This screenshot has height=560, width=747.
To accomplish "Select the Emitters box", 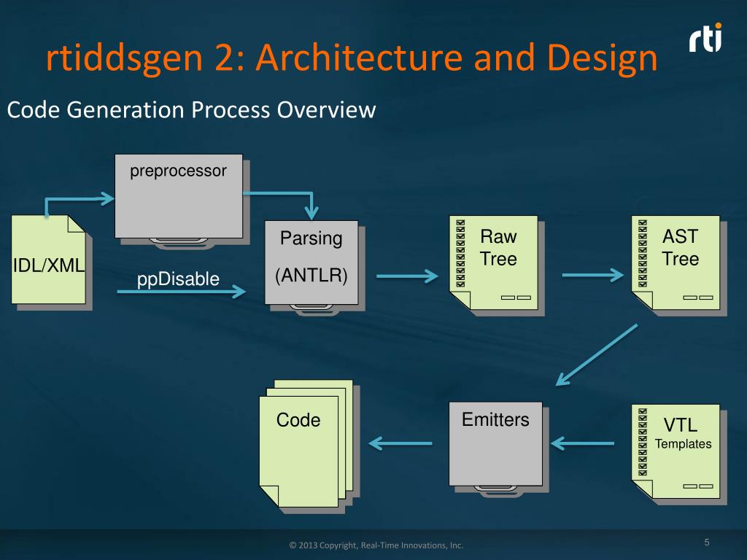I will [495, 444].
